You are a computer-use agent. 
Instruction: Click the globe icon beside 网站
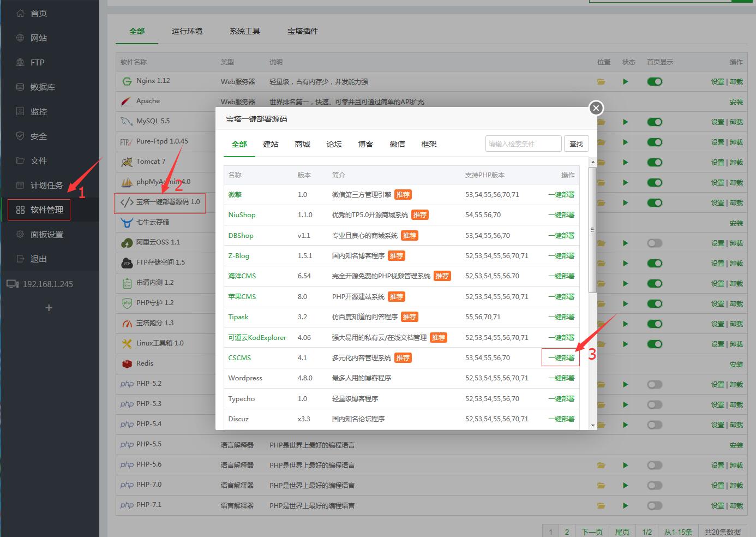20,38
